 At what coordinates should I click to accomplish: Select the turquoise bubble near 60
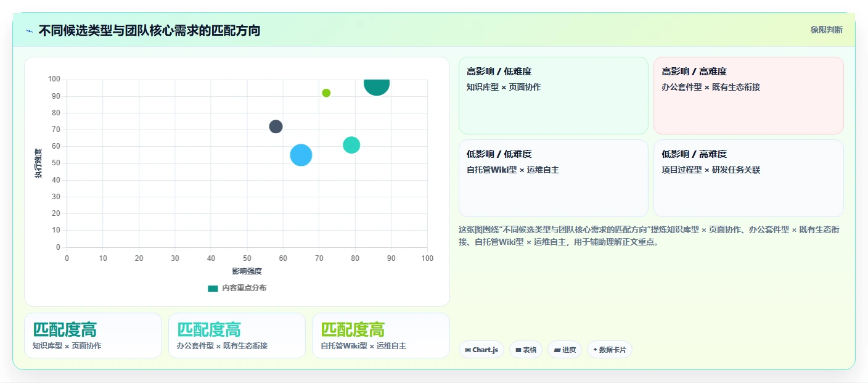coord(351,145)
